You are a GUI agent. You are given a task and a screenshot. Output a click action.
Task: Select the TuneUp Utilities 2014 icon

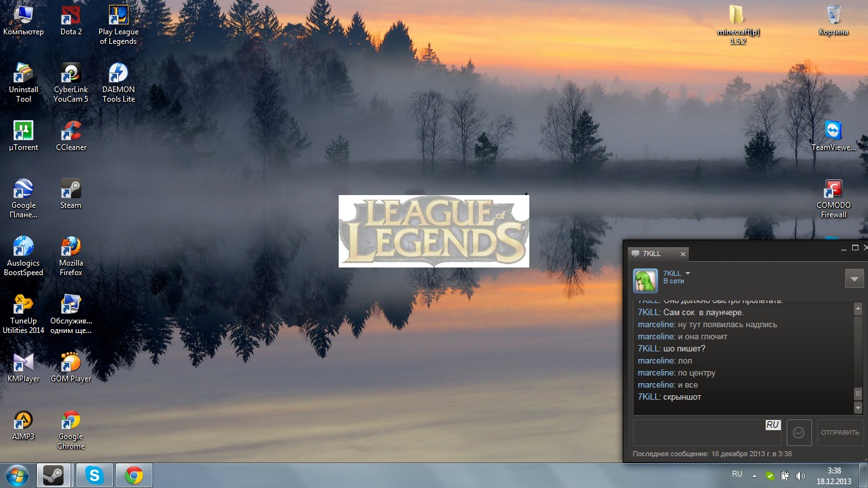pyautogui.click(x=24, y=314)
